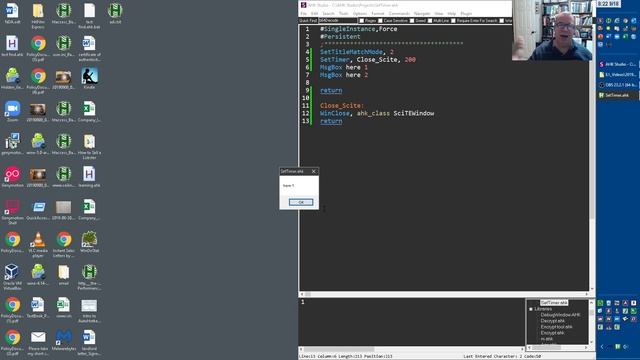640x360 pixels.
Task: Open the Oracle VM VirtualBox desktop shortcut
Action: [x=12, y=277]
